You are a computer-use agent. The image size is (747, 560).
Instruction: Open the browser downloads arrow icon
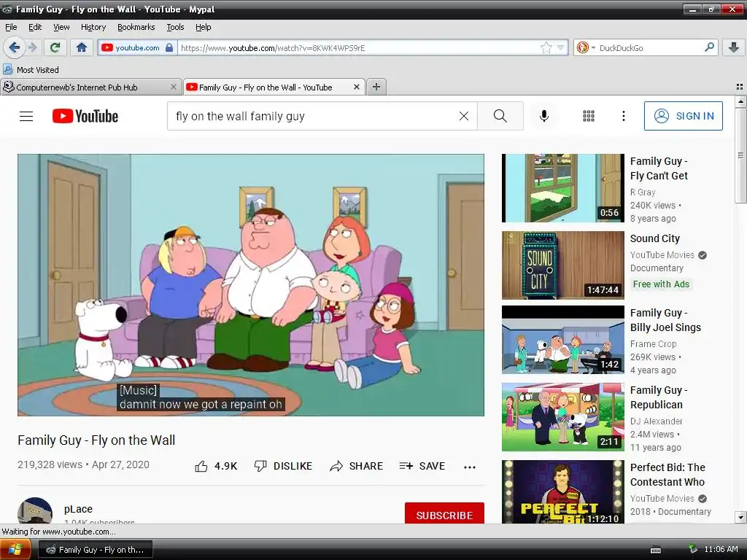pos(734,47)
